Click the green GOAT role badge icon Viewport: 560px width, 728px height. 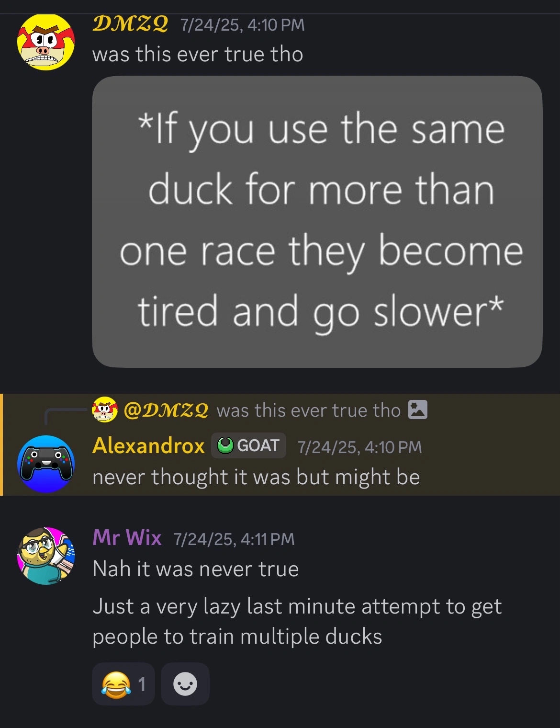pos(225,446)
